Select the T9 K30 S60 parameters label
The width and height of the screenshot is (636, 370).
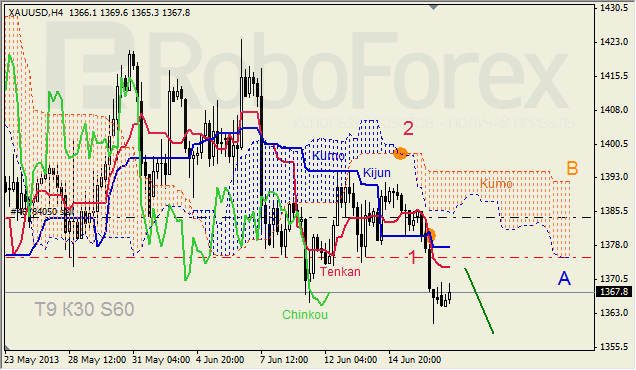(x=84, y=310)
